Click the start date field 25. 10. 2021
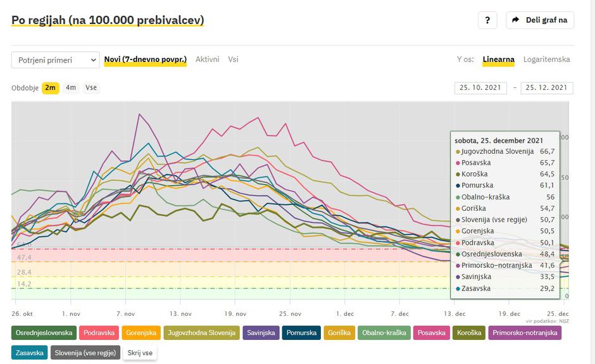 pyautogui.click(x=480, y=88)
